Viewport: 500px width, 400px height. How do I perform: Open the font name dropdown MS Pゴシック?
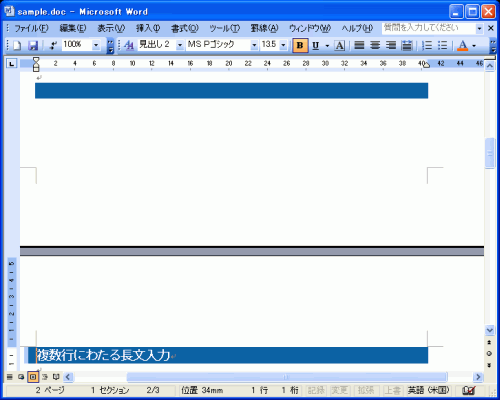click(x=254, y=45)
